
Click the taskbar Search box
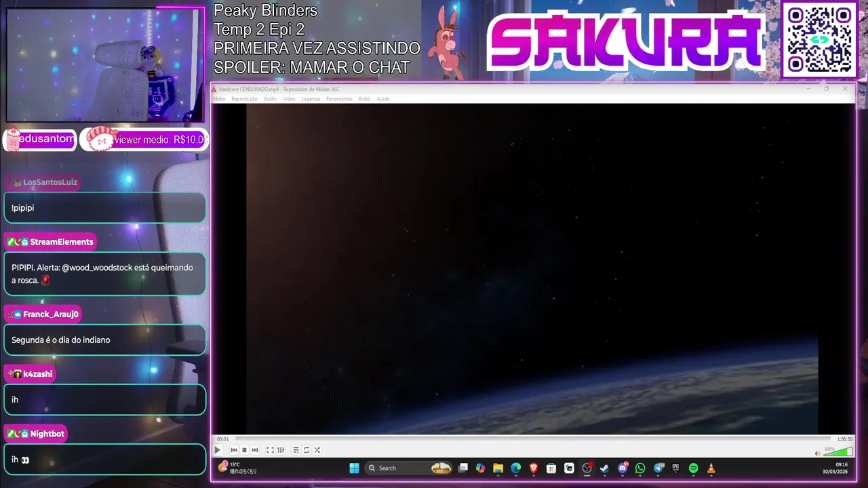click(x=408, y=468)
